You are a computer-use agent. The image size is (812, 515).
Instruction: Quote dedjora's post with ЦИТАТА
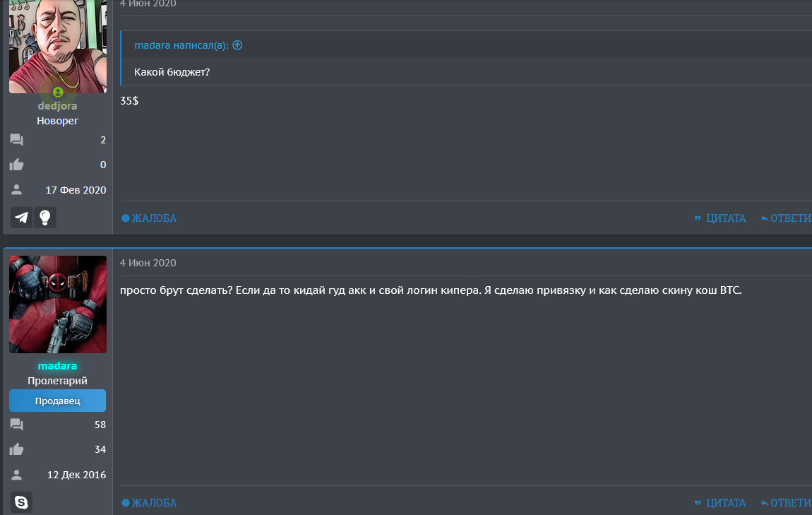coord(720,218)
